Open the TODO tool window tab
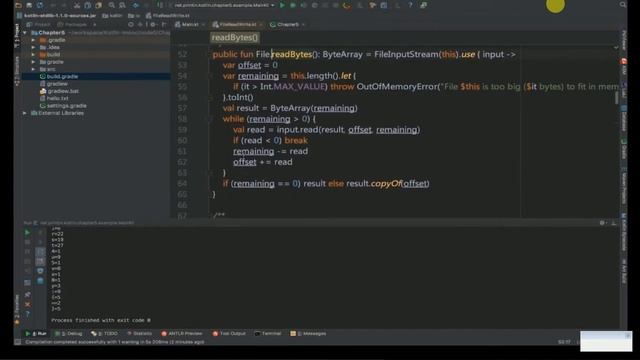The image size is (640, 360). pos(104,333)
